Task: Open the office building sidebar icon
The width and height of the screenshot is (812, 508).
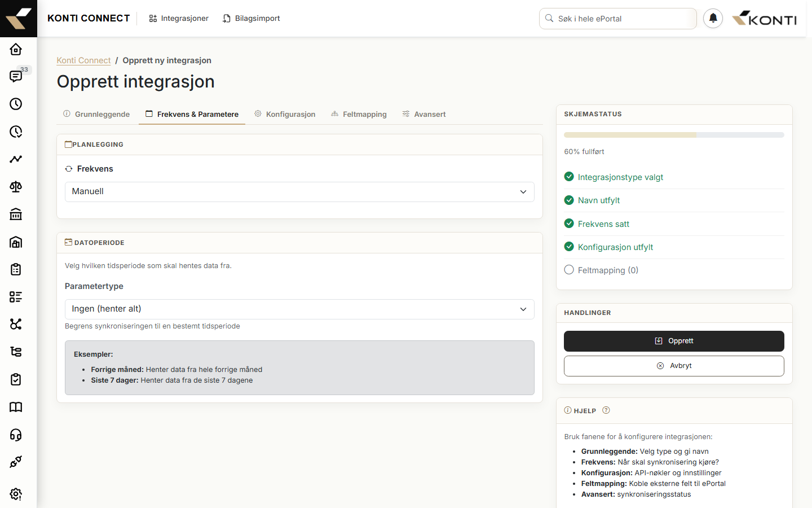Action: [16, 242]
